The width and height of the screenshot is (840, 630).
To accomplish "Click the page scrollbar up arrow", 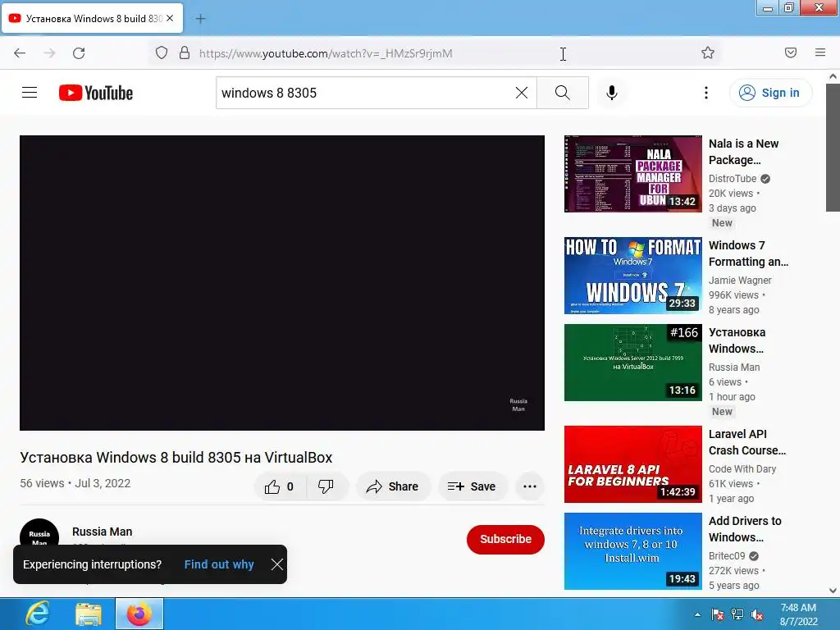I will 833,76.
